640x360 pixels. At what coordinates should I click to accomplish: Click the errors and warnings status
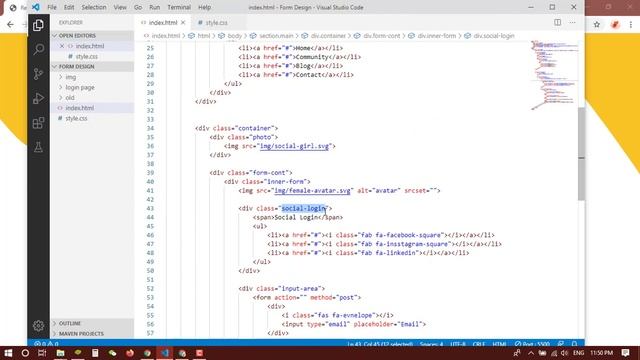click(x=46, y=344)
